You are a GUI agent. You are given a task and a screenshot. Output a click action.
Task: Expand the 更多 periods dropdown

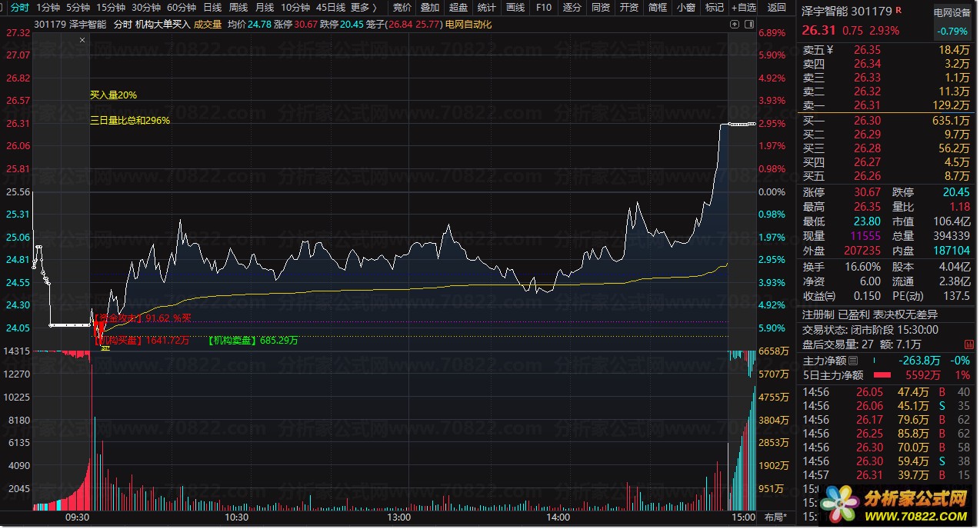364,8
